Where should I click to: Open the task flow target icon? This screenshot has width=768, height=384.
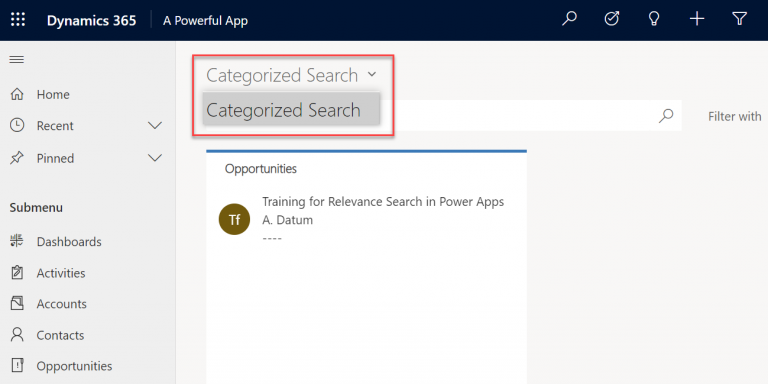[x=611, y=20]
